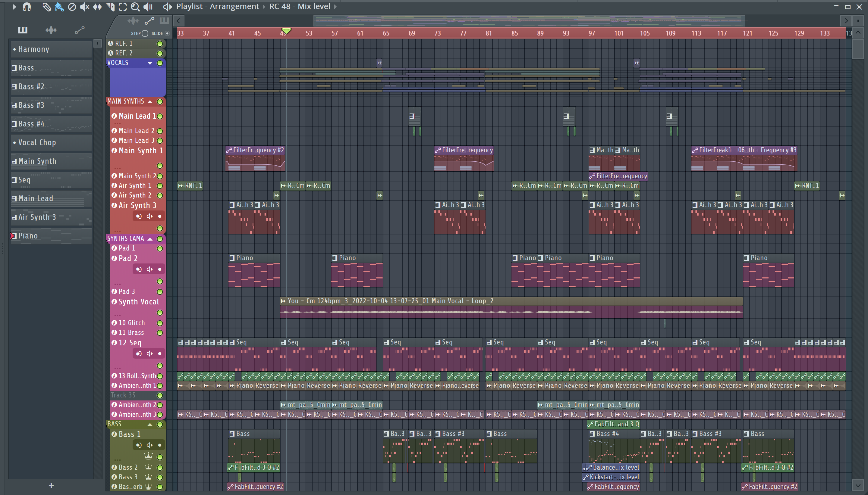Viewport: 868px width, 495px height.
Task: Toggle the magnet snap tool
Action: (27, 6)
